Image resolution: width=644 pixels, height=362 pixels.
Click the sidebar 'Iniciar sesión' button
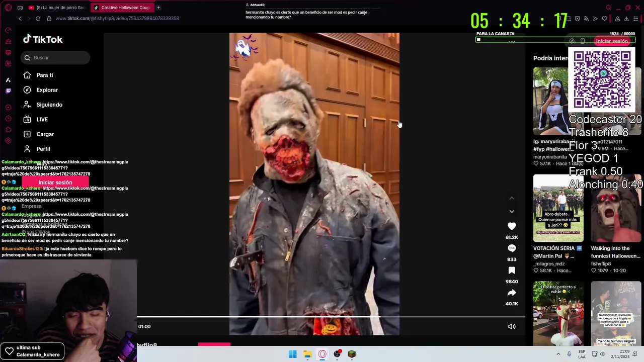55,183
